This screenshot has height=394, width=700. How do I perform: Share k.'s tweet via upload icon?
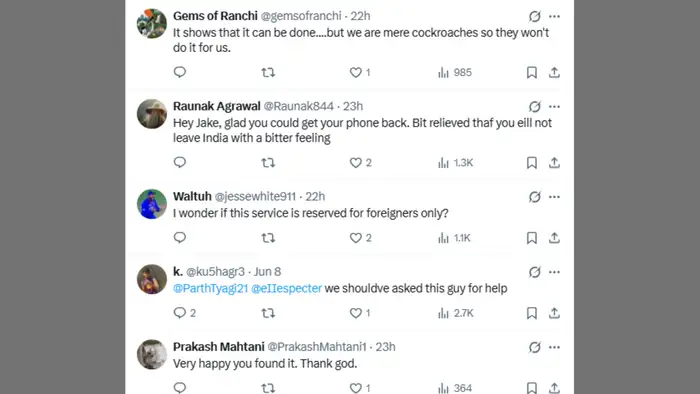click(554, 313)
